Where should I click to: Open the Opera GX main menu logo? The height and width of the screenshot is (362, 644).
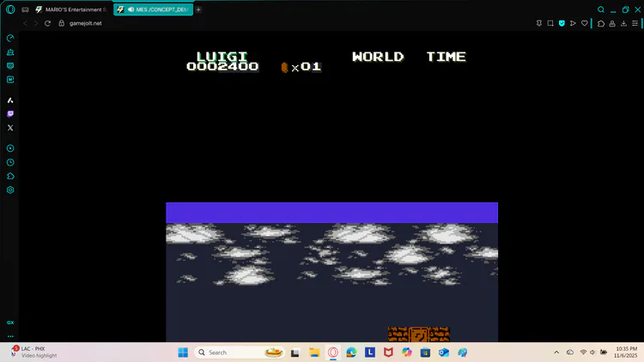point(10,9)
